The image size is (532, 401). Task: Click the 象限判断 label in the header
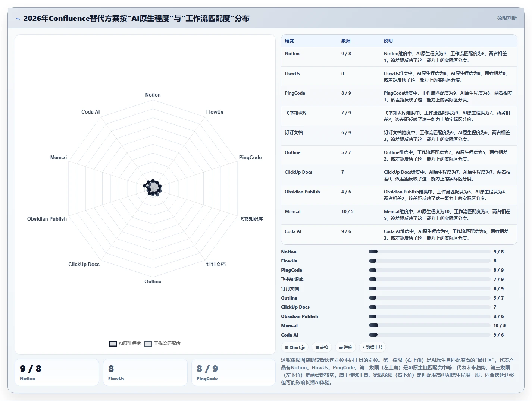(507, 18)
